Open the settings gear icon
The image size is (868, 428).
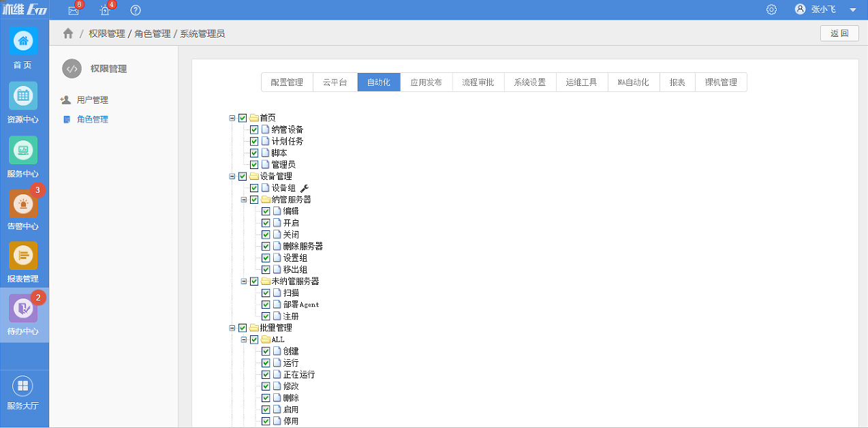click(x=771, y=10)
